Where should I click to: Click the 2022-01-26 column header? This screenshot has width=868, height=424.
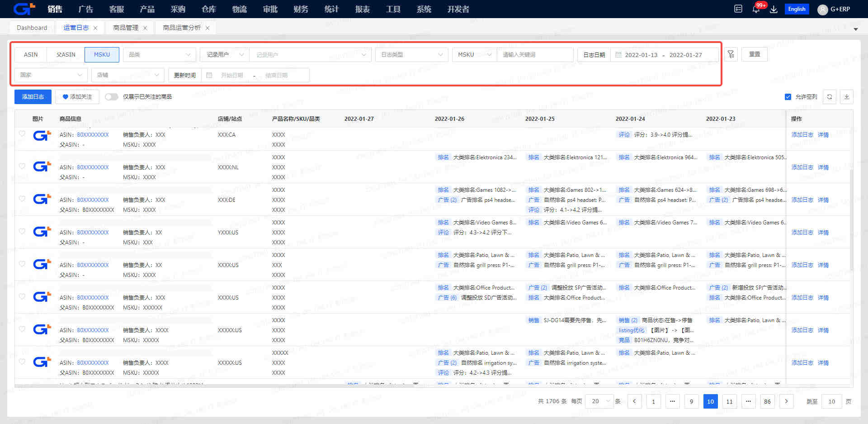point(449,119)
